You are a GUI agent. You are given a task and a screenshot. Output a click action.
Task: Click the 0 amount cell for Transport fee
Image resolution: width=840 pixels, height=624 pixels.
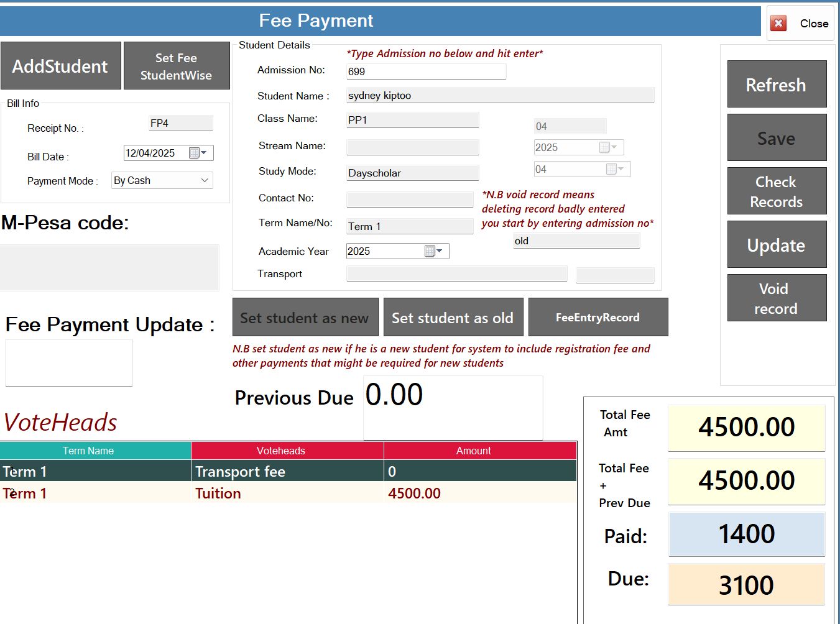(481, 471)
